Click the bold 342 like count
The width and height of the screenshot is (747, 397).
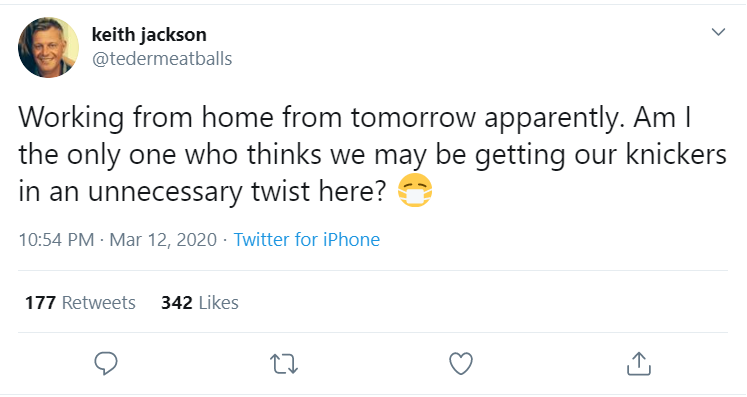(177, 303)
